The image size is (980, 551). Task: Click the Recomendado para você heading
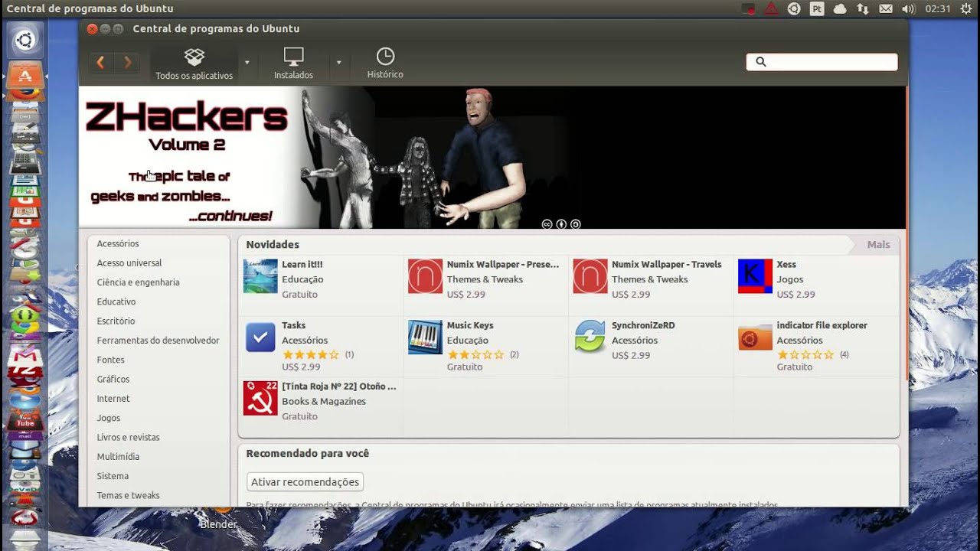point(307,454)
